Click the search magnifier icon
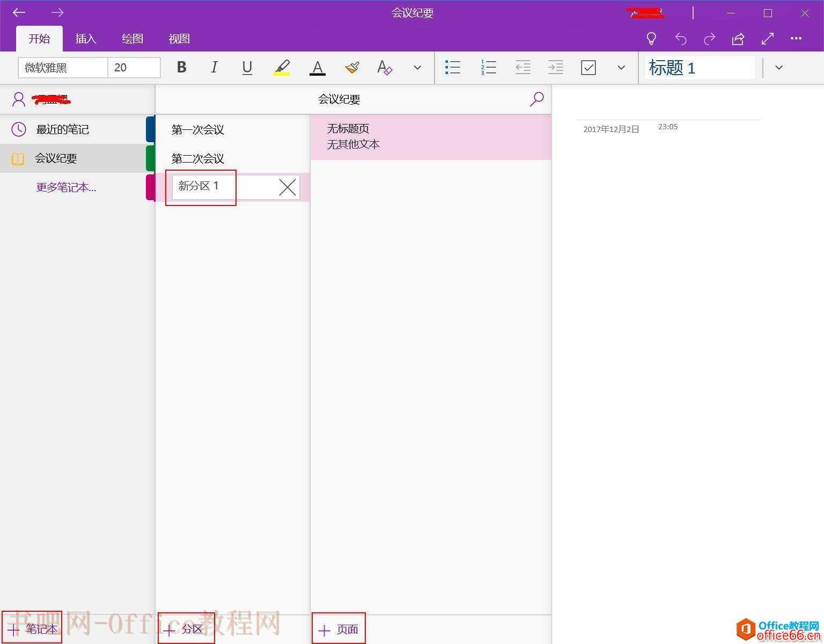 [536, 99]
